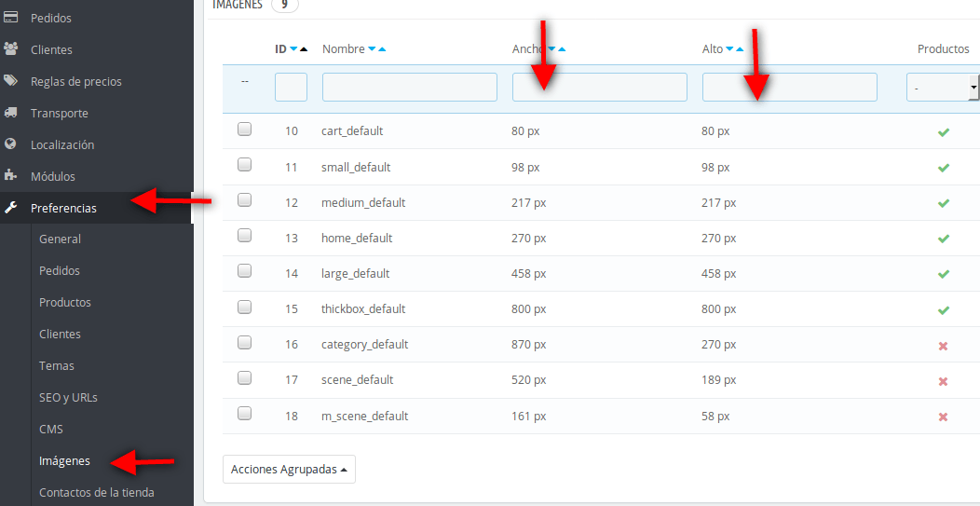
Task: Select checkbox for m_scene_default row
Action: point(244,414)
